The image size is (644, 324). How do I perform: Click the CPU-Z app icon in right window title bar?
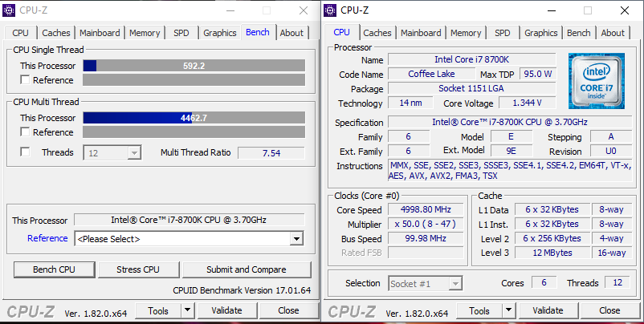pos(330,10)
